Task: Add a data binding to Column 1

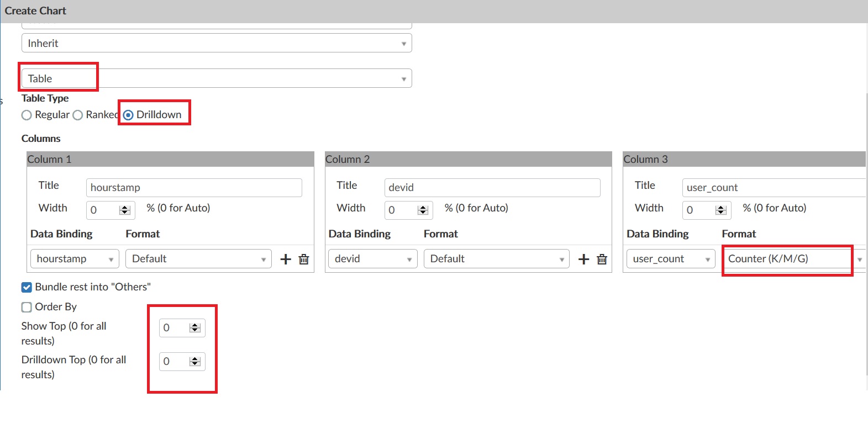Action: point(286,259)
